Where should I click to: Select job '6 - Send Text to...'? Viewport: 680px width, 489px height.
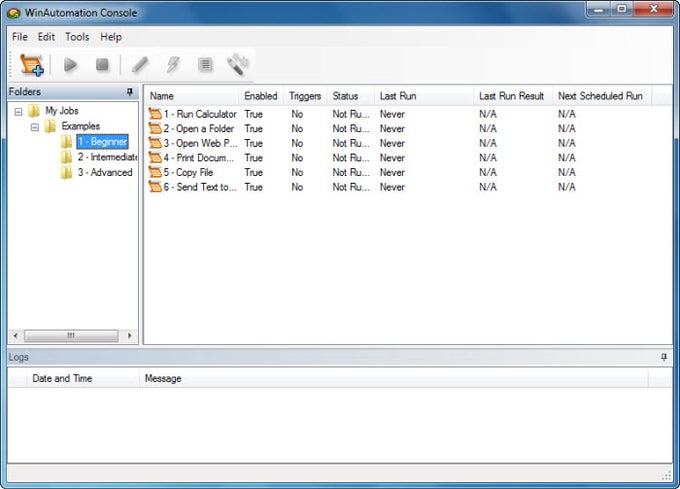pos(200,187)
